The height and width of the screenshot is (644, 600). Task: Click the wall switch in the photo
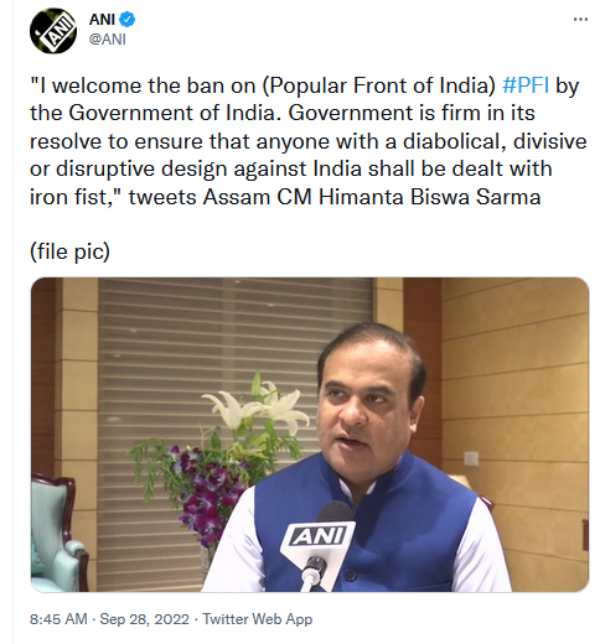471,457
